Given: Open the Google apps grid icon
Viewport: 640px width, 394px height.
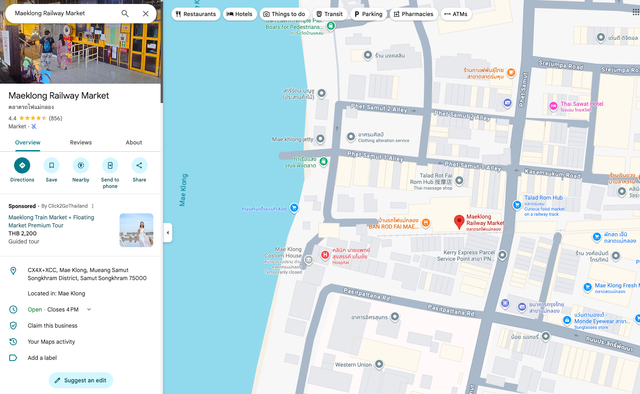Looking at the screenshot, I should pos(636,12).
